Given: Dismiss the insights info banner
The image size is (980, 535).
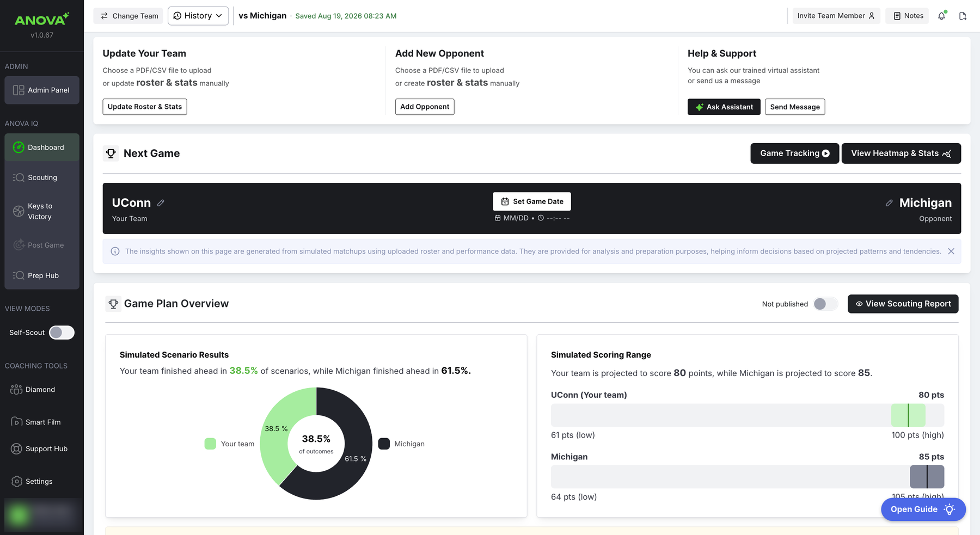Looking at the screenshot, I should pos(951,251).
